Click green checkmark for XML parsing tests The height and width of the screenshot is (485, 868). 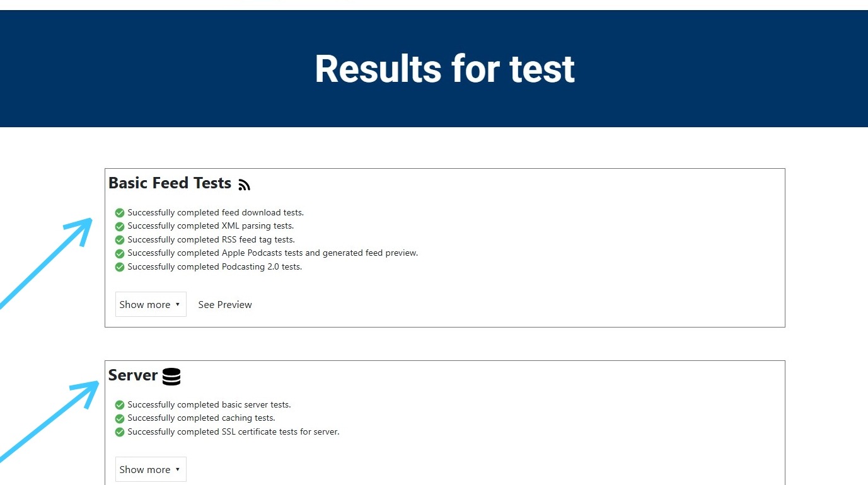pos(120,226)
